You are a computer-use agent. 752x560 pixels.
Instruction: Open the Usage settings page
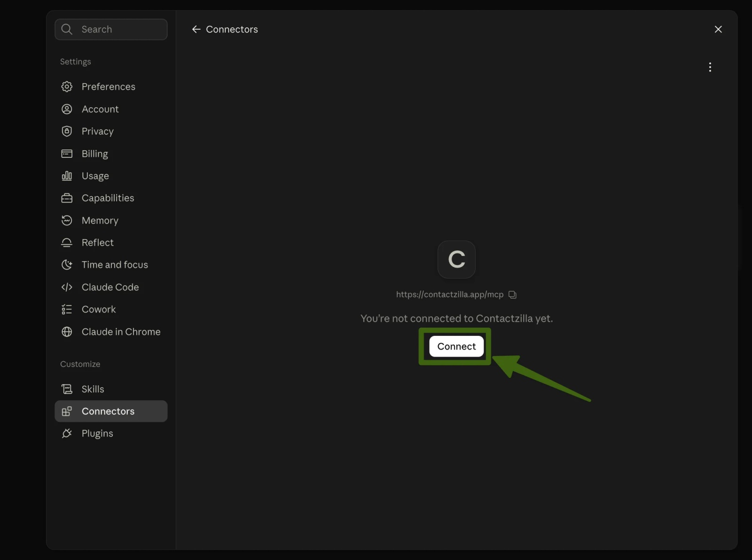point(111,176)
